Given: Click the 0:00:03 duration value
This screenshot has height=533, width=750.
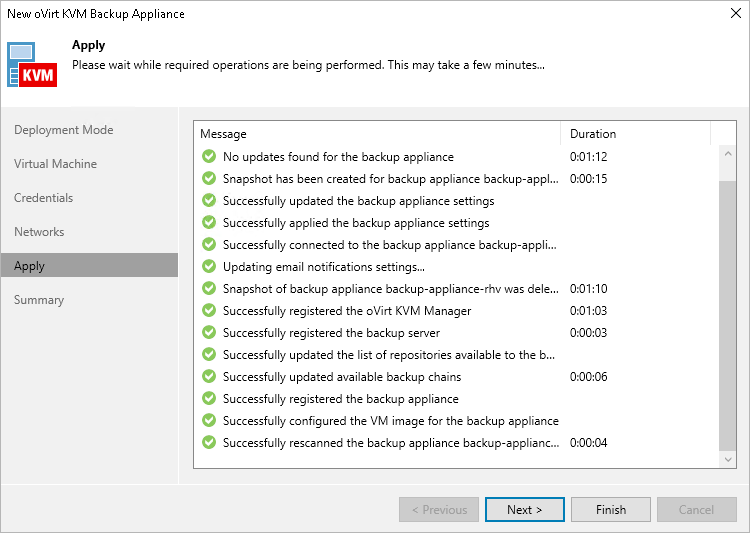Looking at the screenshot, I should 588,333.
